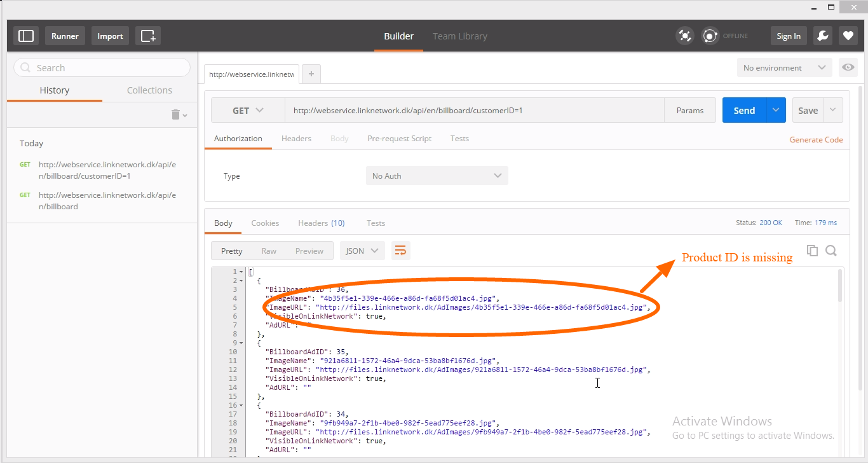This screenshot has width=868, height=463.
Task: Open settings wrench icon
Action: (823, 36)
